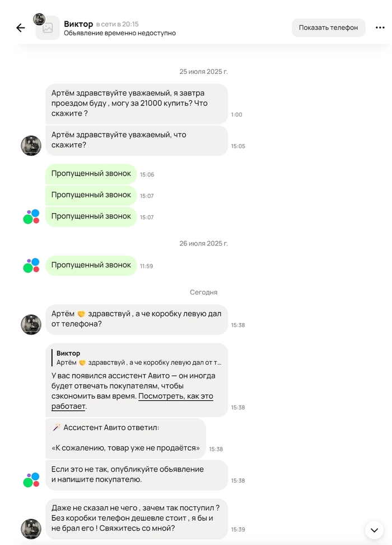The height and width of the screenshot is (545, 392).
Task: Click the Объявление временно недоступно listing status
Action: 120,33
